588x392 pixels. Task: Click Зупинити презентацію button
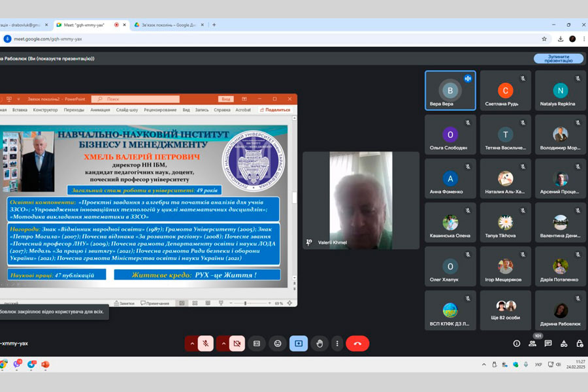tap(559, 59)
